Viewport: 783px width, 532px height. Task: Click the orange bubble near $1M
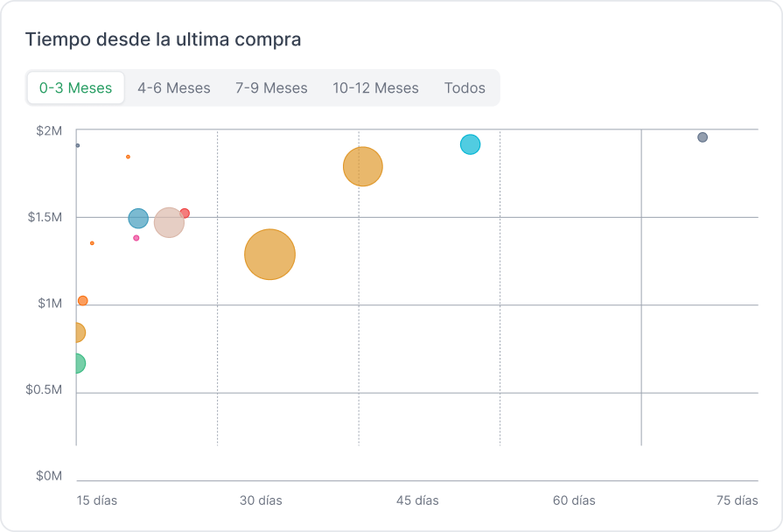pyautogui.click(x=83, y=301)
